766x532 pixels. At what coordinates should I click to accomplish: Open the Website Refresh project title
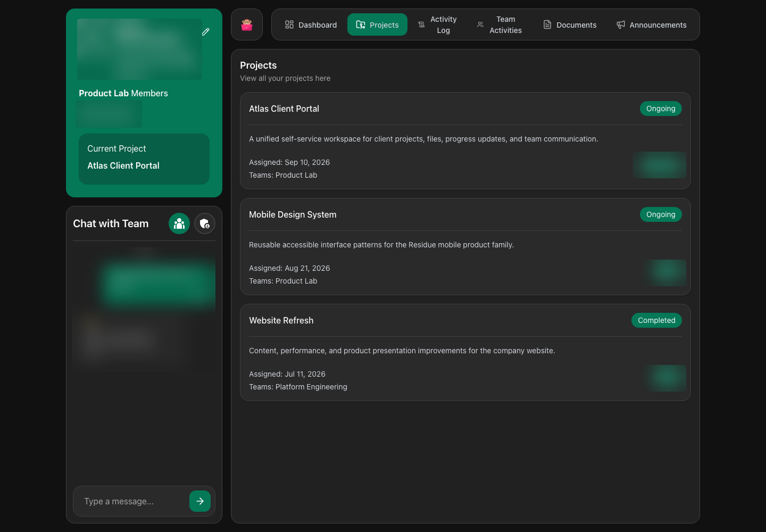(281, 320)
